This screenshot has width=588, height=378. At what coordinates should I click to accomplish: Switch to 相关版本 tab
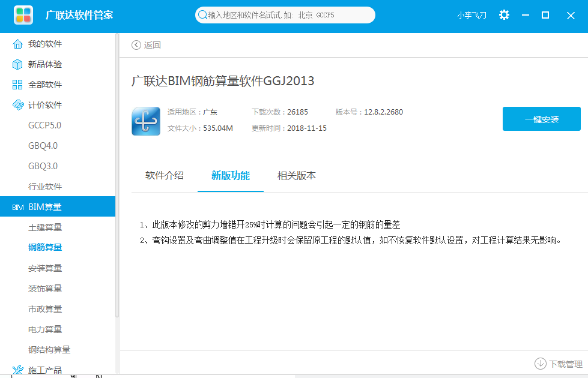(296, 175)
